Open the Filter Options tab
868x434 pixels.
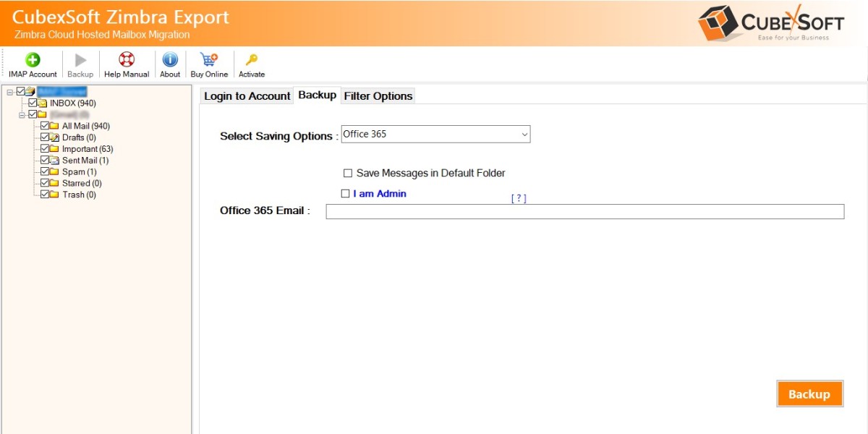pyautogui.click(x=378, y=95)
